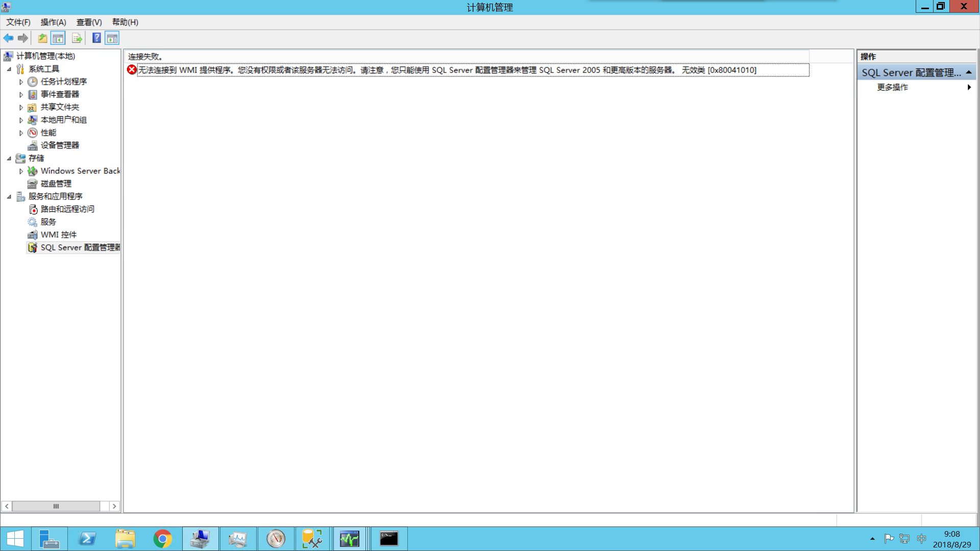Click the 更多操作 submenu arrow
Viewport: 980px width, 551px height.
(969, 87)
